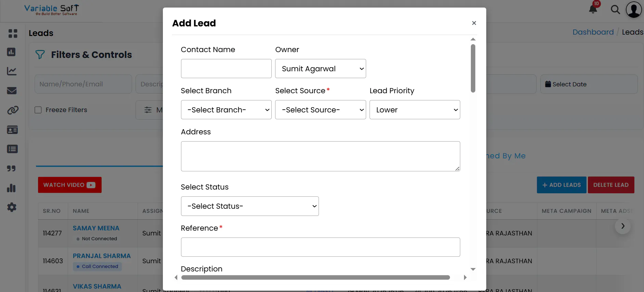Open the Select Status dropdown

tap(250, 206)
